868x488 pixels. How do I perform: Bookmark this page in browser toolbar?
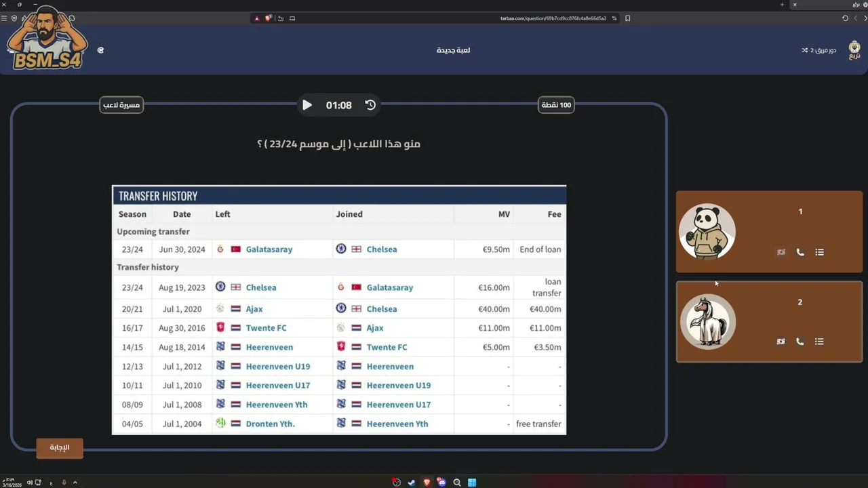coord(627,18)
